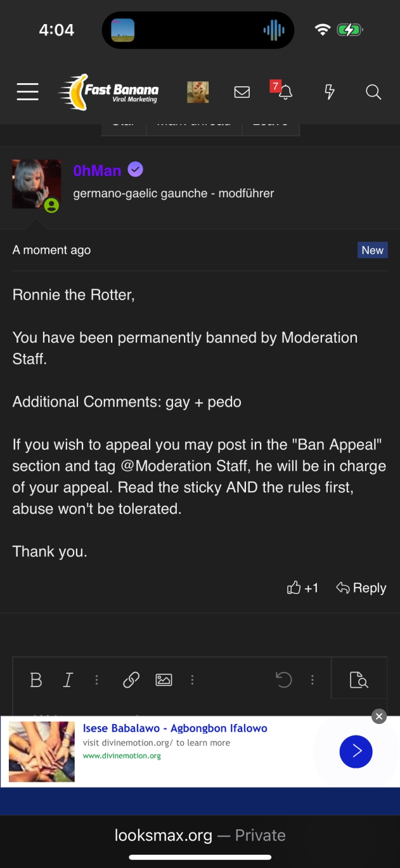Viewport: 400px width, 868px height.
Task: Open 0hMan's profile username link
Action: (x=97, y=170)
